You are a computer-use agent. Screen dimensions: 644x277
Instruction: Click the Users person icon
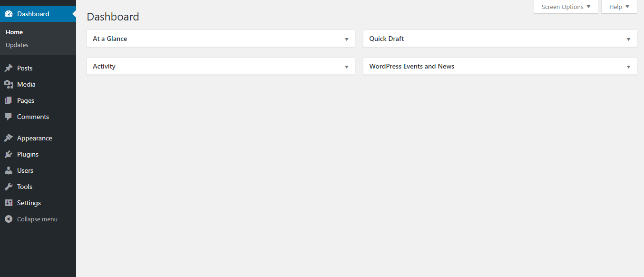coord(9,170)
